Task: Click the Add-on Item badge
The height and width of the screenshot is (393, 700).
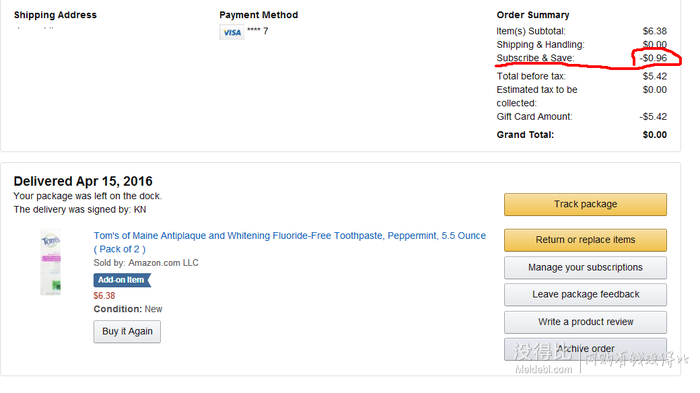Action: (x=122, y=280)
